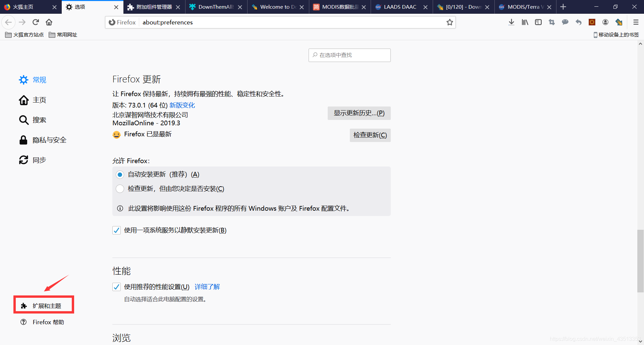Open the library books icon
Image resolution: width=644 pixels, height=345 pixels.
[x=525, y=22]
